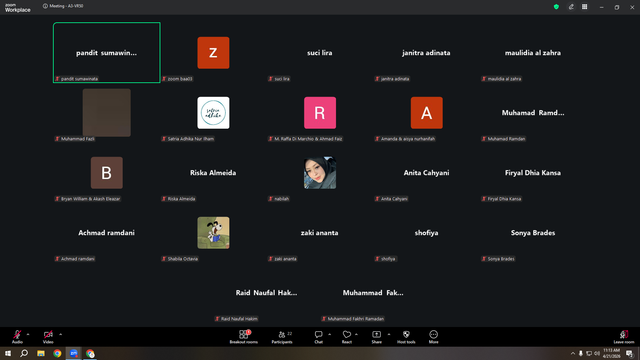Click the Leave room button

coord(624,337)
